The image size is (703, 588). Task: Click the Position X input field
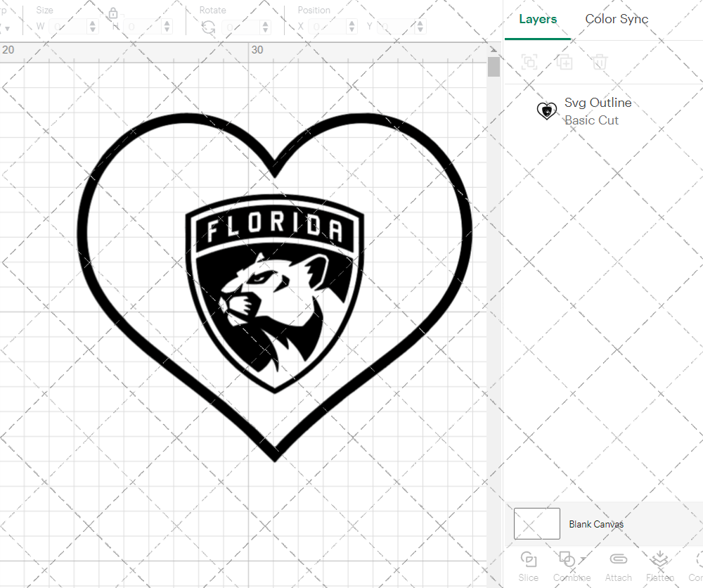(x=328, y=27)
